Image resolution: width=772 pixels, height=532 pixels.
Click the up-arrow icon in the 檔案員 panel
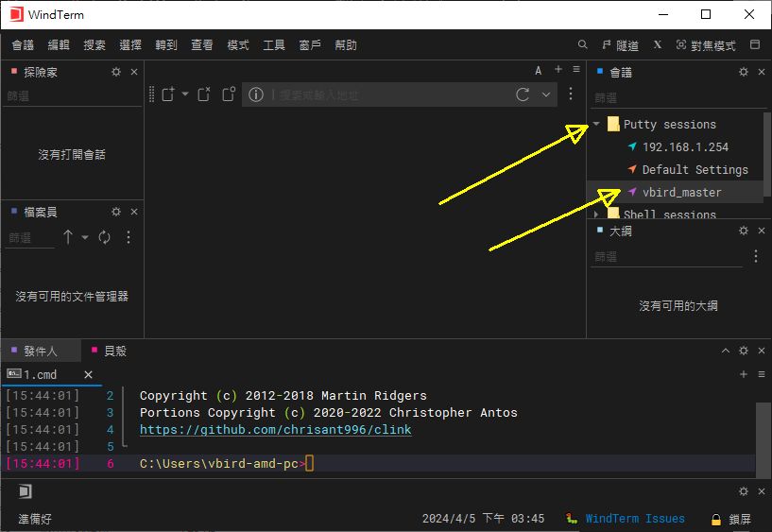coord(68,238)
